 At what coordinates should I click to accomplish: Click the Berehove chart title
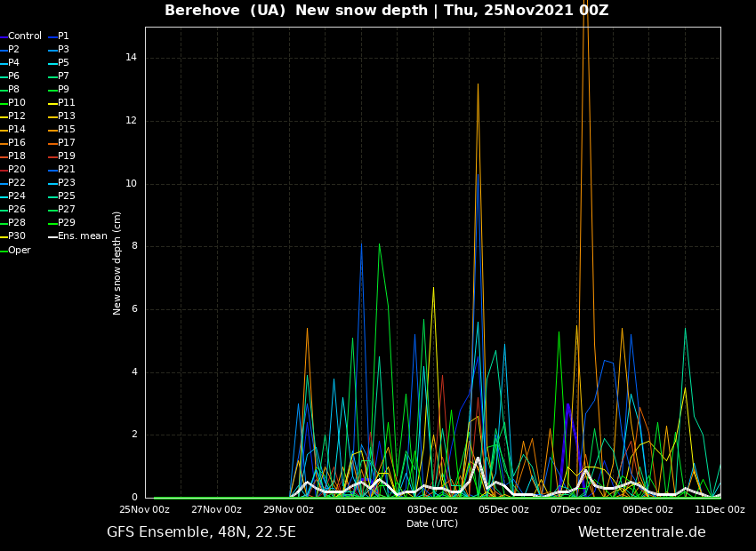pos(386,11)
